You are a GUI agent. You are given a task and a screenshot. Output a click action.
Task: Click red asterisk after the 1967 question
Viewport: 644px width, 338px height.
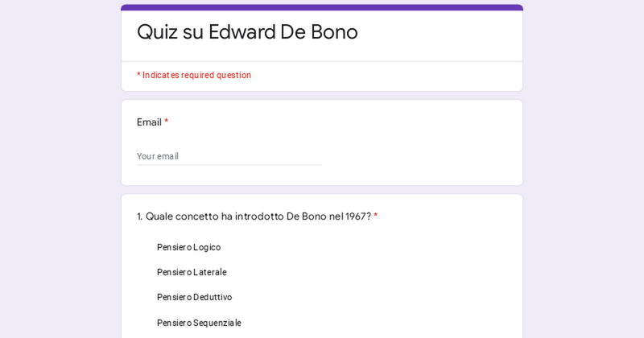(x=376, y=216)
